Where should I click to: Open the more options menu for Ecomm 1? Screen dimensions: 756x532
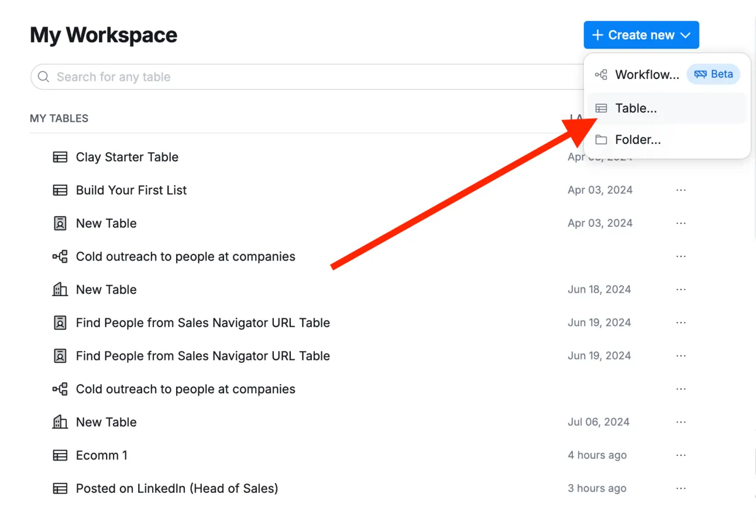pos(681,455)
